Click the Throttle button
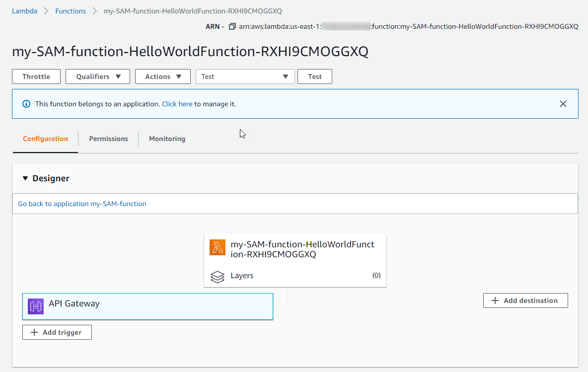The height and width of the screenshot is (372, 588). click(x=36, y=76)
